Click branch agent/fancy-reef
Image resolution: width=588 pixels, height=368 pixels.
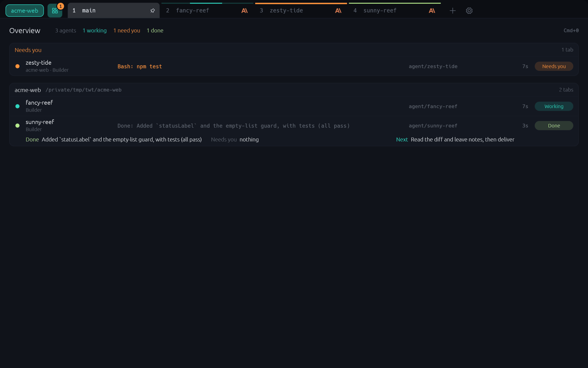433,106
